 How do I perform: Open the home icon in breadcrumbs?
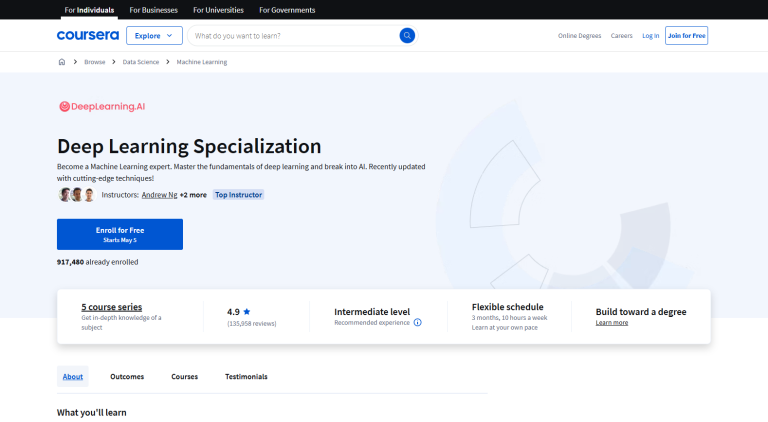pyautogui.click(x=62, y=62)
